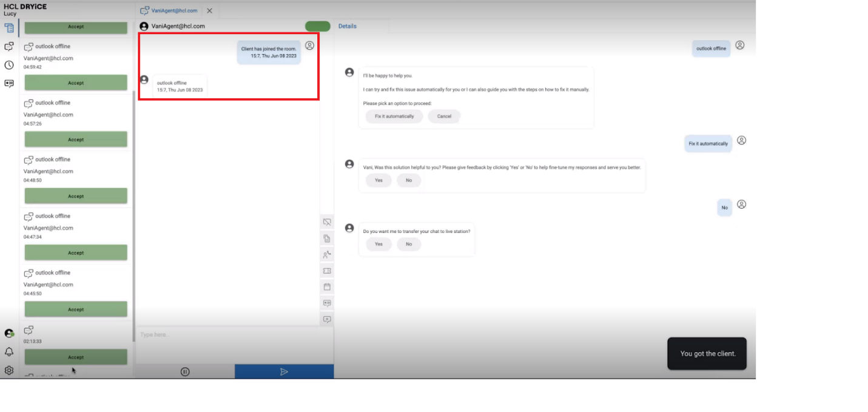The width and height of the screenshot is (868, 412).
Task: Accept the chat request timed 02:13:33
Action: [x=76, y=357]
